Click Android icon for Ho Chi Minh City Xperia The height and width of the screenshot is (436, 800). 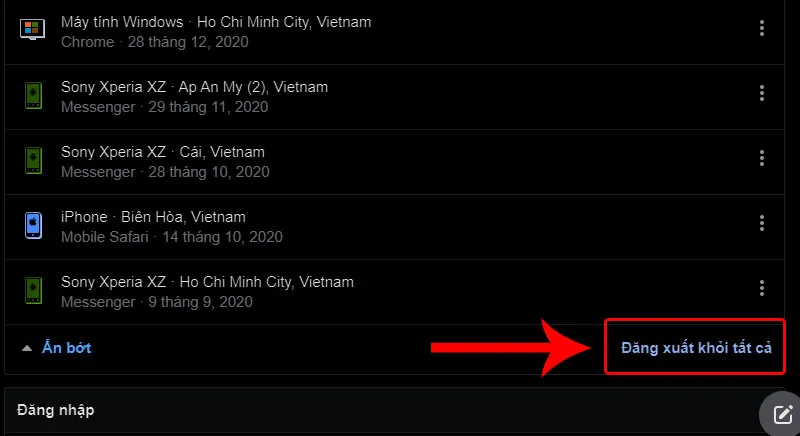click(x=34, y=290)
